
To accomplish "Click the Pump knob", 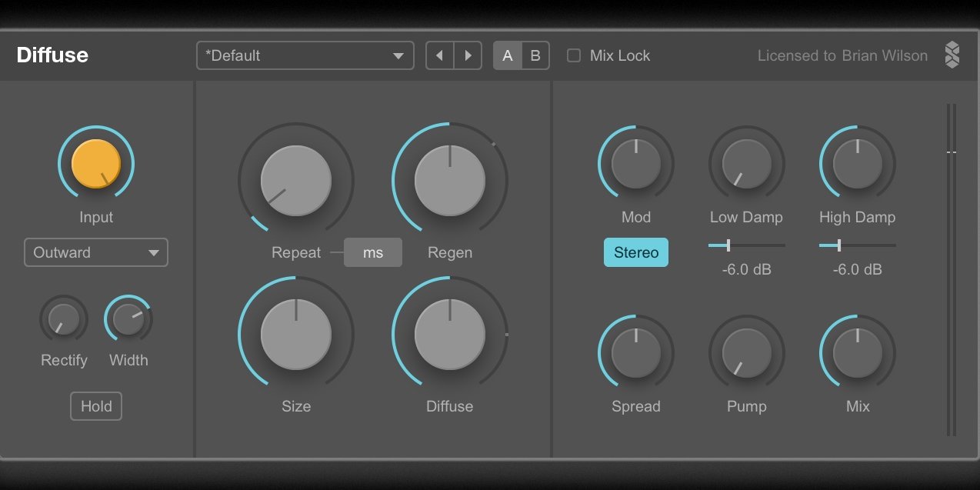I will tap(747, 353).
